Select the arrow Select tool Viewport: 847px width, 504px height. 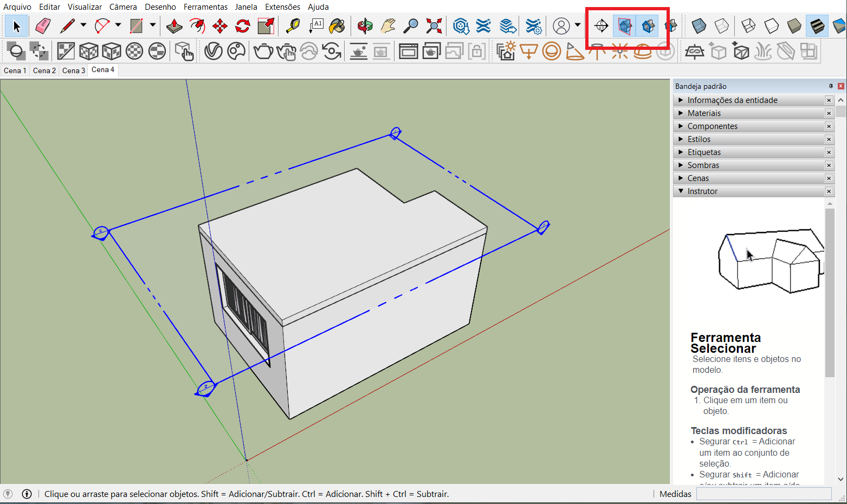pos(16,26)
